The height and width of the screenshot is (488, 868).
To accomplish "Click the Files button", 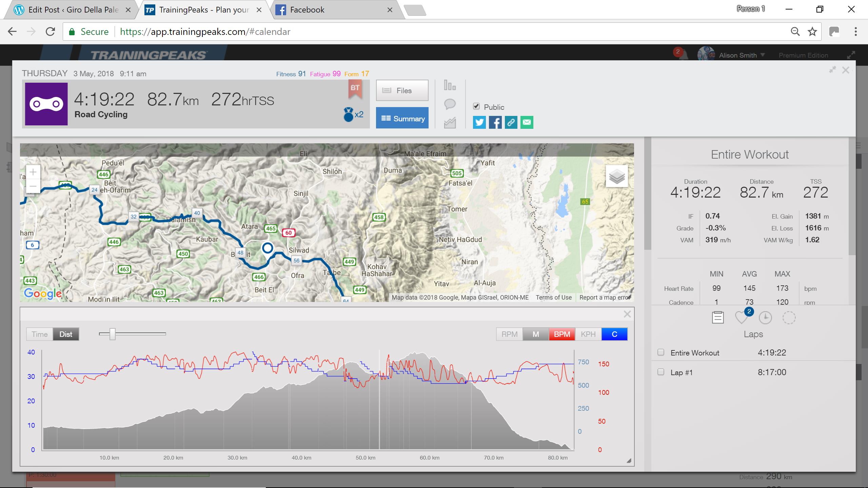I will pos(402,90).
